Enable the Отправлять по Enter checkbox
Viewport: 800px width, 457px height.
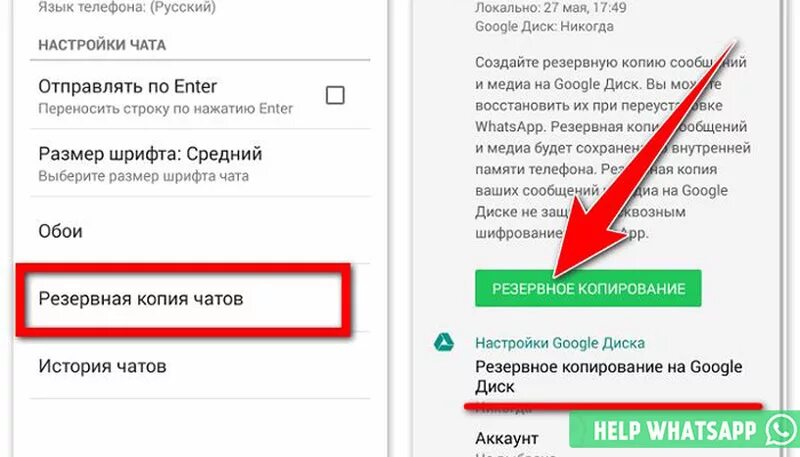click(335, 95)
